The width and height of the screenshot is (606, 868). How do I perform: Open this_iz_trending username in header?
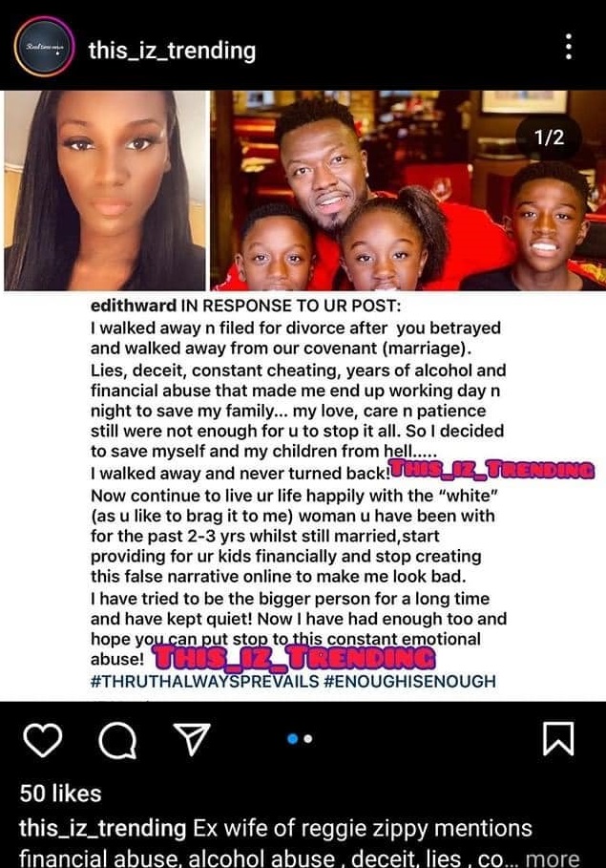coord(172,51)
